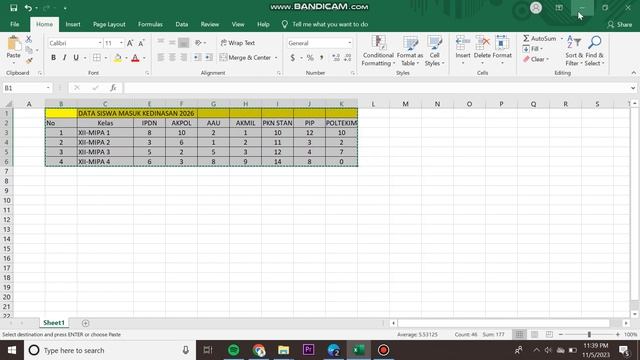Open Excel from the Windows taskbar
640x360 pixels.
click(x=358, y=350)
